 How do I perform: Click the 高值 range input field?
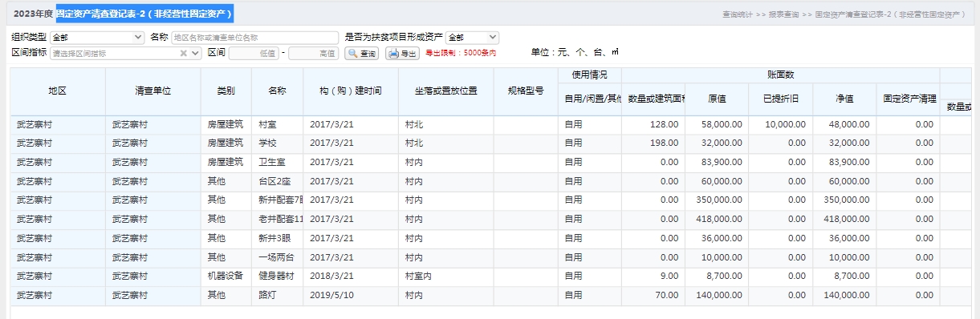pos(313,53)
